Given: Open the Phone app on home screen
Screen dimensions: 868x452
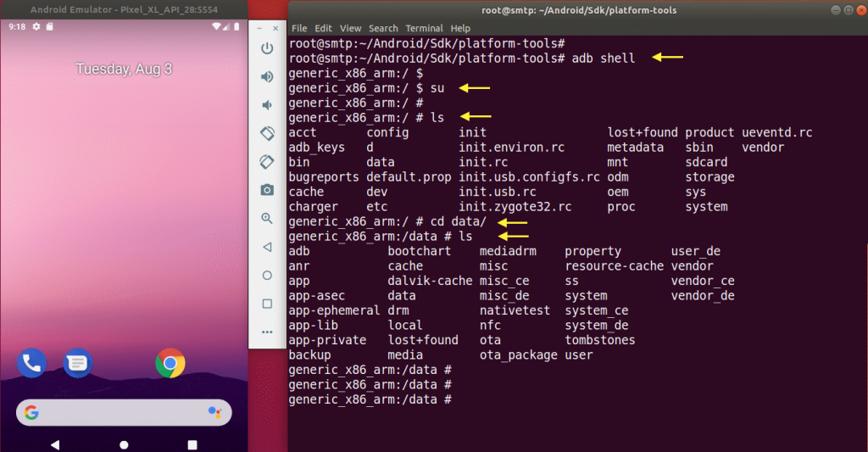Looking at the screenshot, I should point(31,363).
